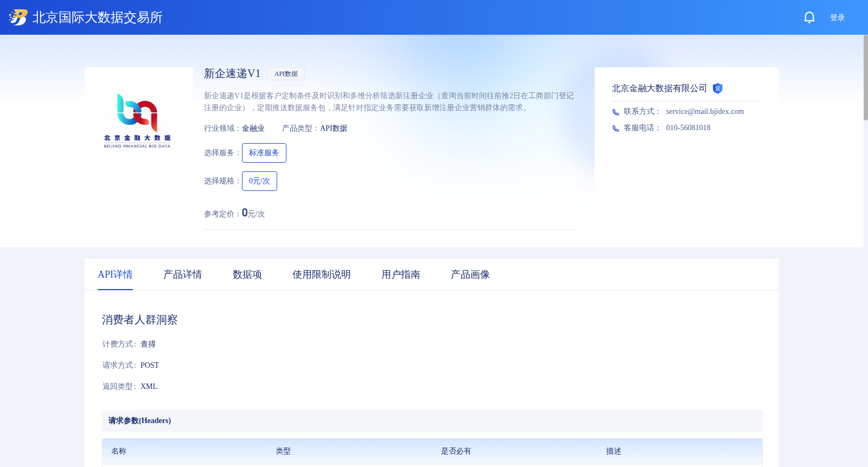Click the 产品类型 API数据 value
Viewport: 868px width, 467px height.
(x=334, y=129)
